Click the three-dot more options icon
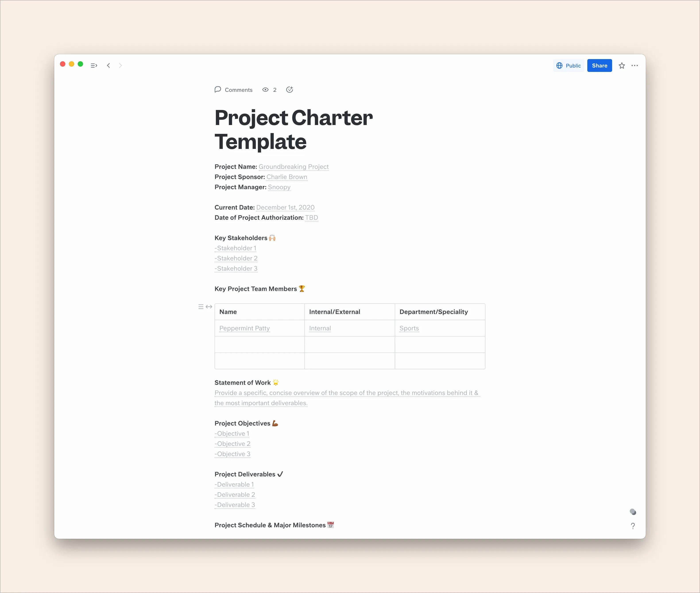 tap(635, 65)
